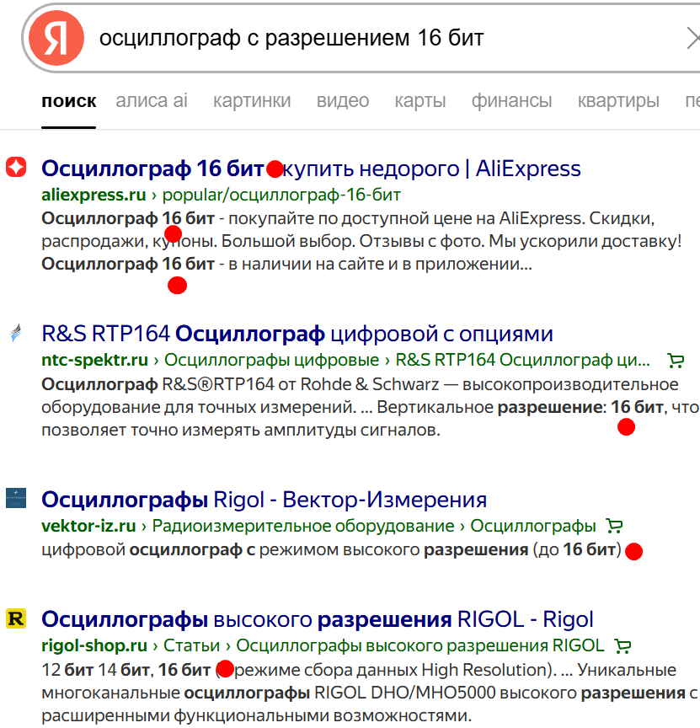700x728 pixels.
Task: Open 'Статьи' breadcrumb on rigol-shop.ru
Action: [x=192, y=645]
